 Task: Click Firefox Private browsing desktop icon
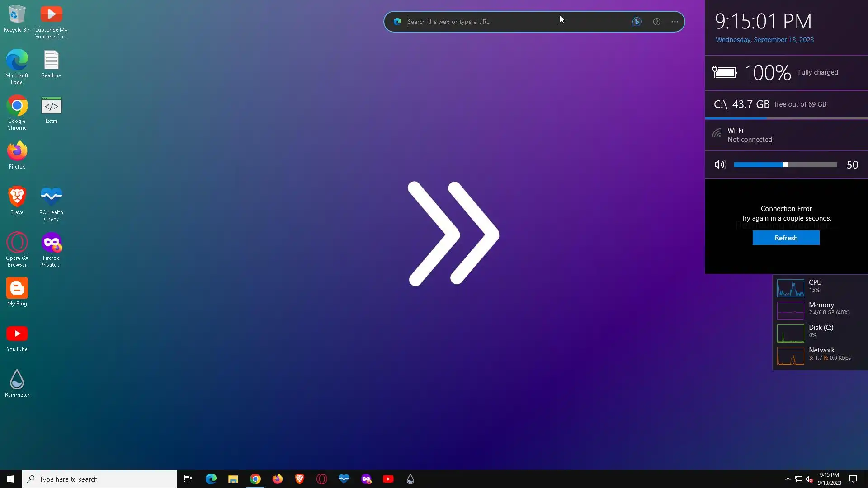point(51,243)
